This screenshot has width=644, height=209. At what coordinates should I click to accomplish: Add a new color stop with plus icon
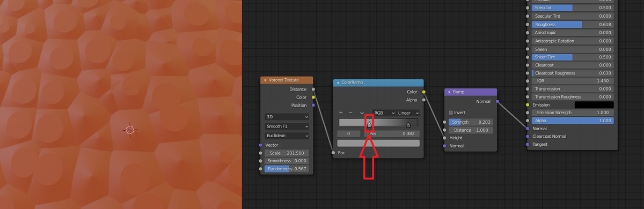(341, 113)
